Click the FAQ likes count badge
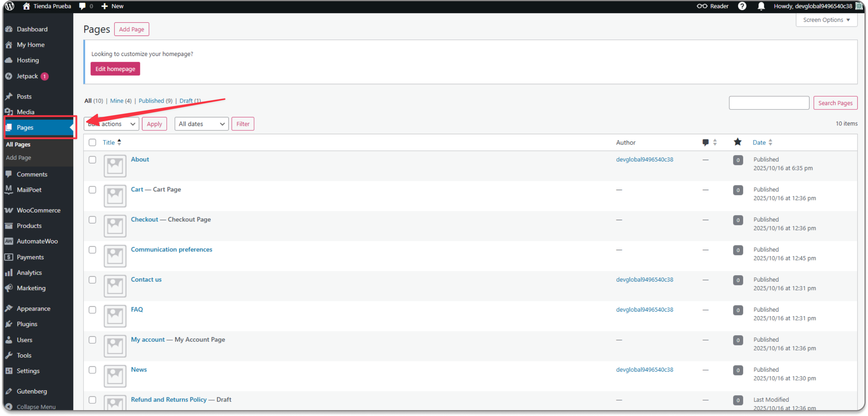868x416 pixels. tap(738, 310)
